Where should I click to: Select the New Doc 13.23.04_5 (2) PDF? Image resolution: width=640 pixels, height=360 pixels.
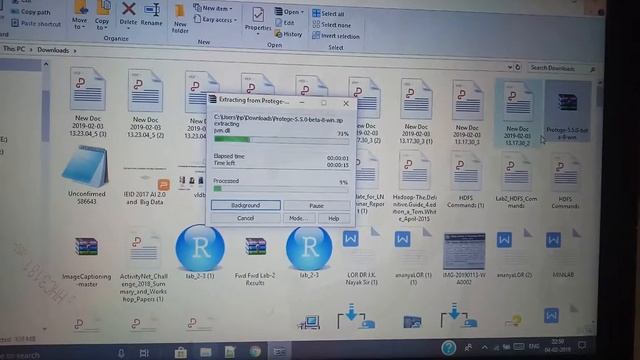(x=145, y=103)
